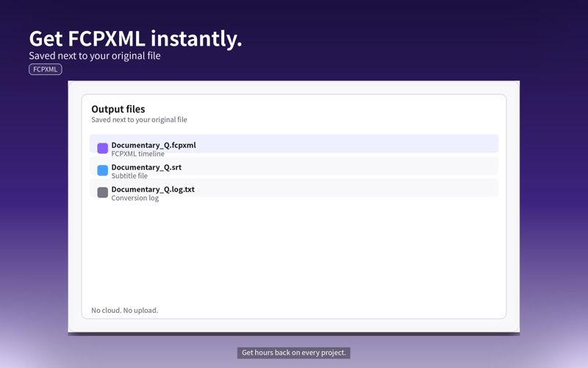Click the purple icon beside Documentary_Q.fcpxml
Screen dimensions: 588x368
click(102, 149)
